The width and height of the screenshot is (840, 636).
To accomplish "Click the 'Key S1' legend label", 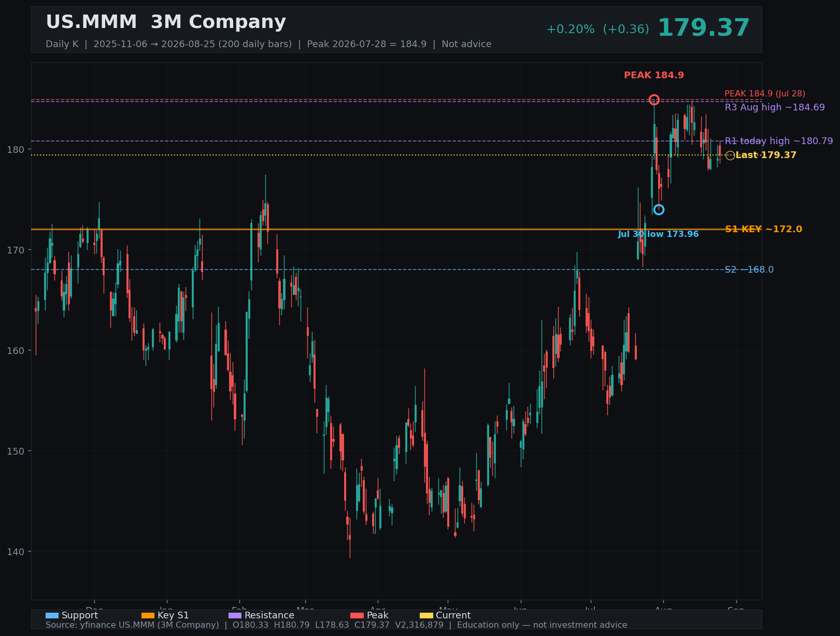I will 173,616.
